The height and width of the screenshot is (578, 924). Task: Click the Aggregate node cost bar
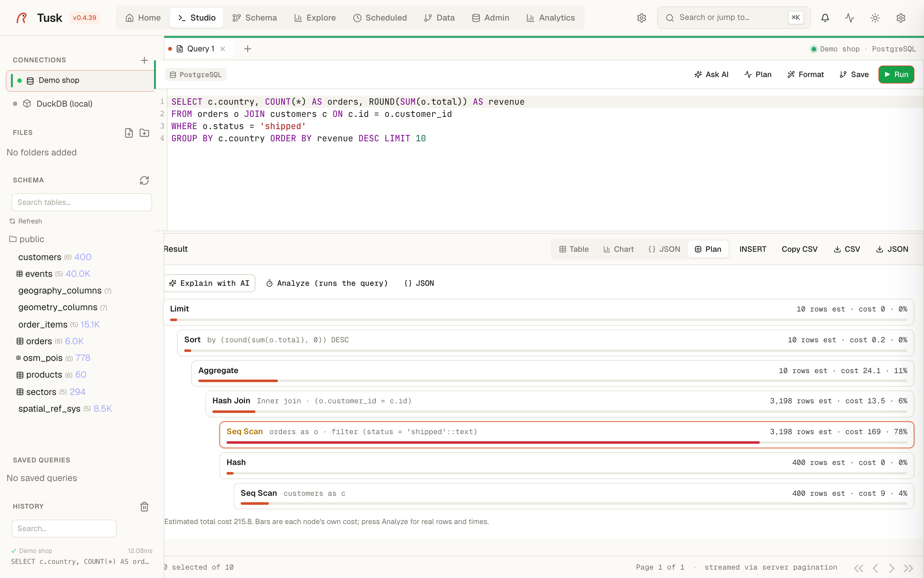click(552, 381)
